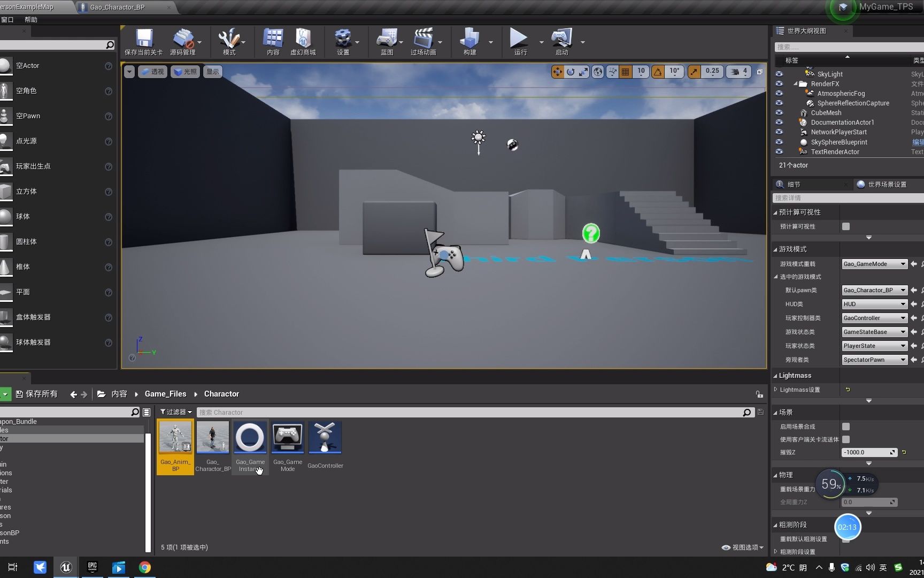Screen dimensions: 924x578
Task: Click the 保存所有 button in content browser
Action: point(36,393)
